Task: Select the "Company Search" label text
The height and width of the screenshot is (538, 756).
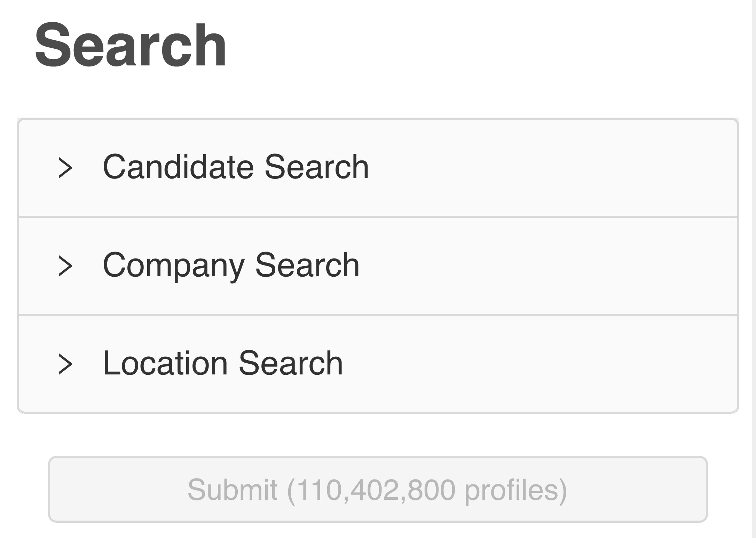Action: pos(231,265)
